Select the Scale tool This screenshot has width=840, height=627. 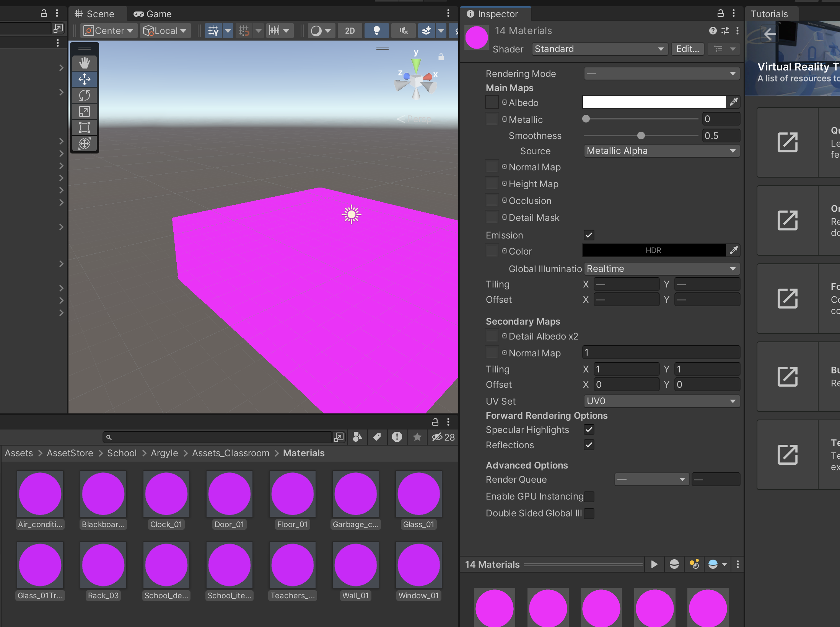(85, 111)
